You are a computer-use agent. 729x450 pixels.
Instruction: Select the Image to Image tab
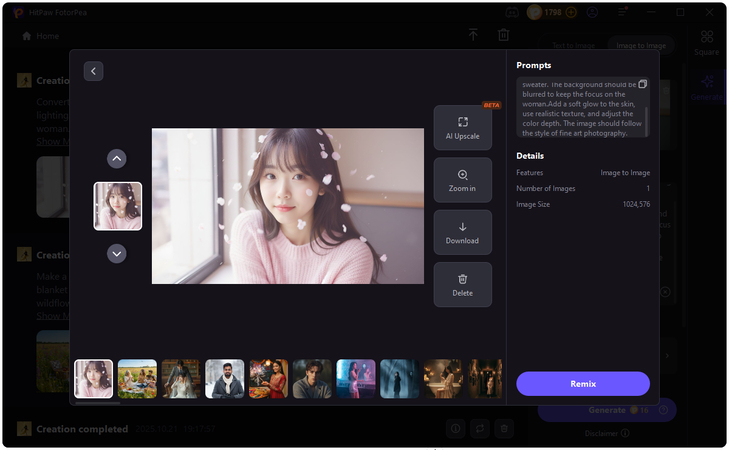(x=642, y=46)
